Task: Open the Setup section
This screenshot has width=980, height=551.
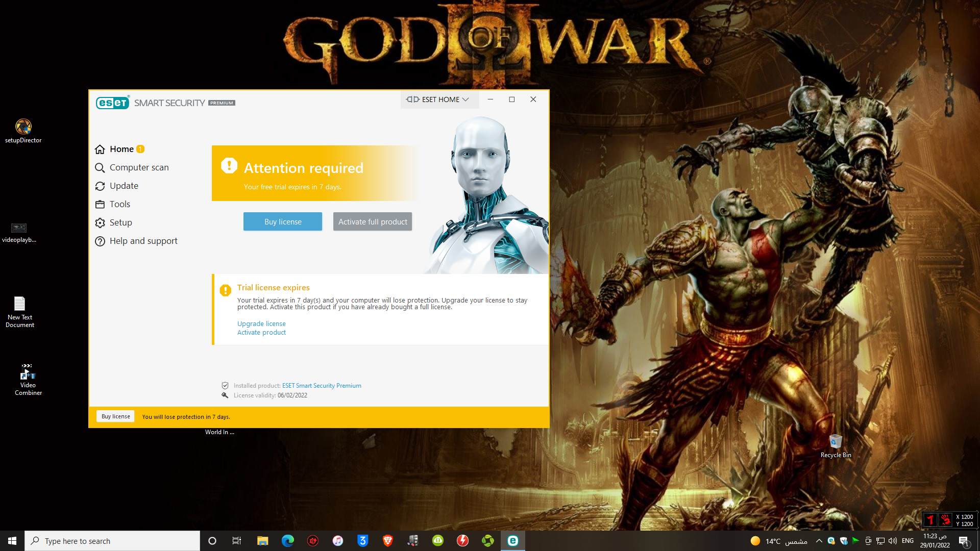Action: point(113,222)
